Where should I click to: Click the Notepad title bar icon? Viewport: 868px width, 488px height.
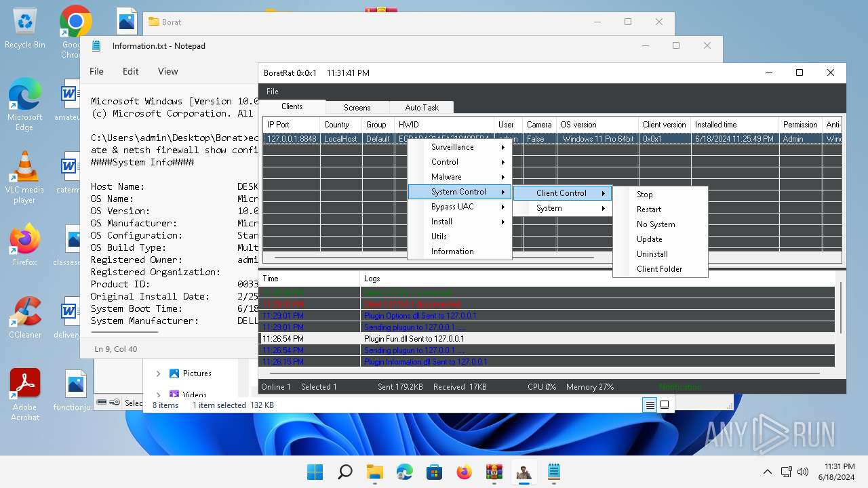coord(97,46)
